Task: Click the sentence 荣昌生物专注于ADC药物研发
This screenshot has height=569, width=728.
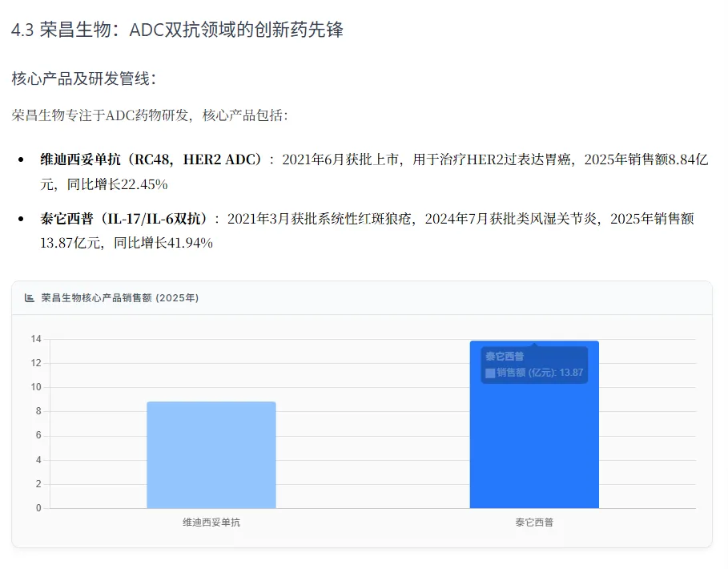Action: coord(100,115)
